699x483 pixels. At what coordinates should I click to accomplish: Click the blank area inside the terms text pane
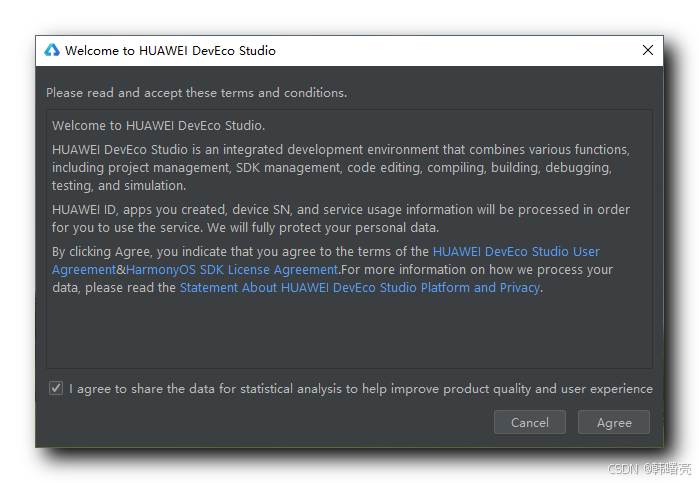click(x=349, y=332)
